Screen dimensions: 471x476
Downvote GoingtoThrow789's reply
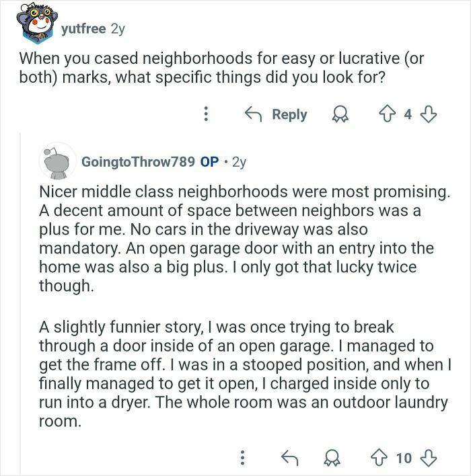pyautogui.click(x=429, y=458)
